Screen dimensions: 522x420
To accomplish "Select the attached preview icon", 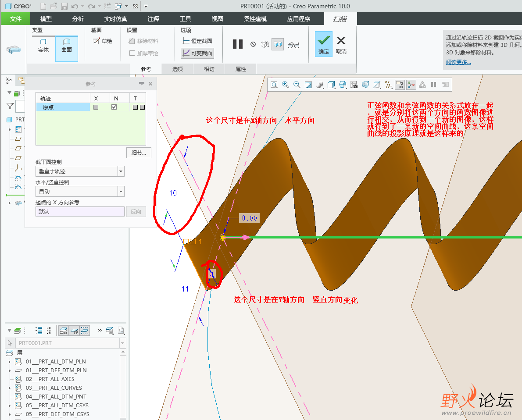I will point(278,44).
